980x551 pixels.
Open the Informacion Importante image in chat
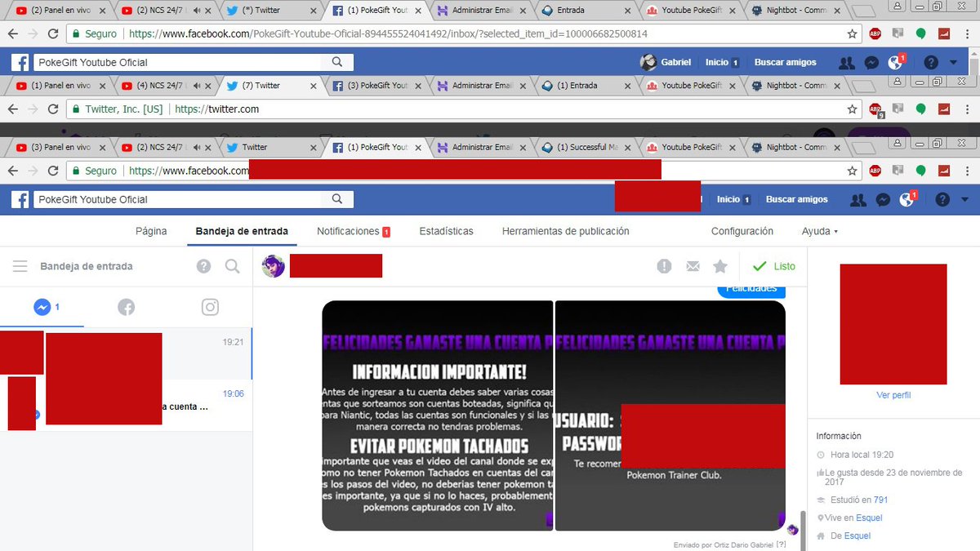(438, 415)
